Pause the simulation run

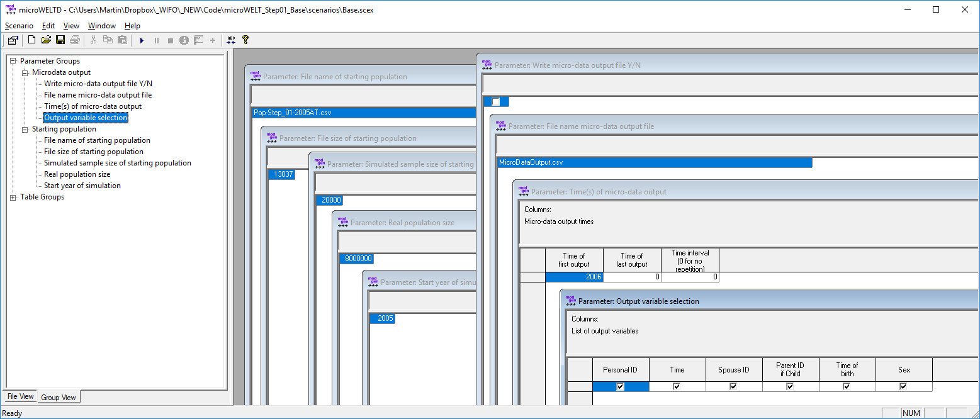156,40
